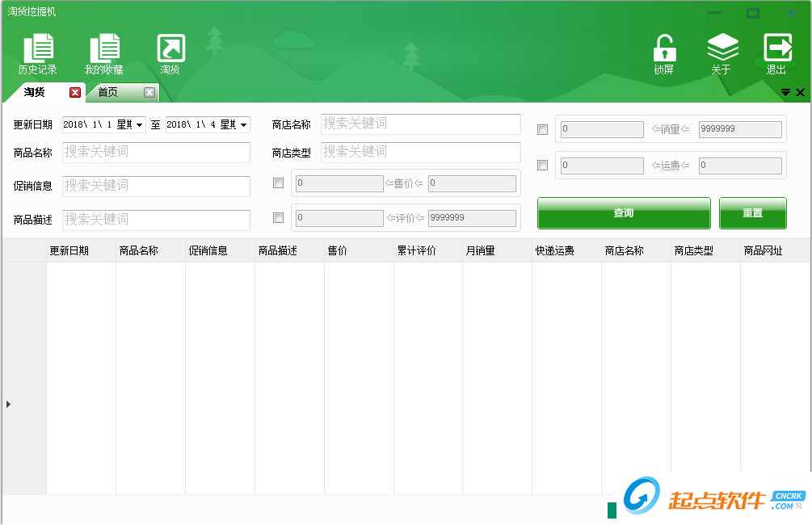
Task: Focus the 商店类型 search field
Action: coord(420,152)
